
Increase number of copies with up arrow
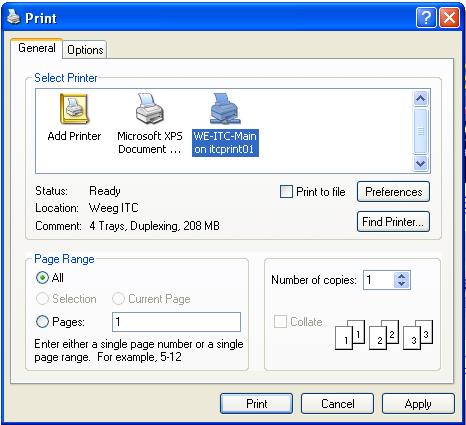click(x=402, y=276)
